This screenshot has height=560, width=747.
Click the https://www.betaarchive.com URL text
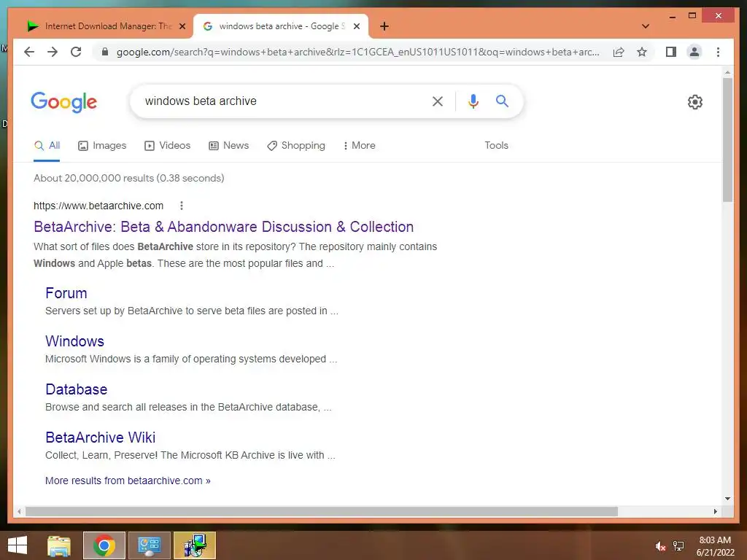tap(98, 206)
